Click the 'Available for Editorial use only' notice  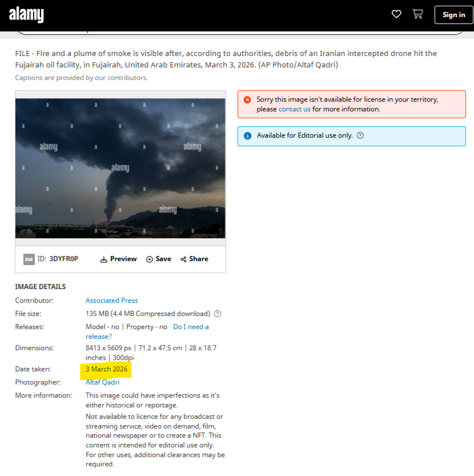352,136
